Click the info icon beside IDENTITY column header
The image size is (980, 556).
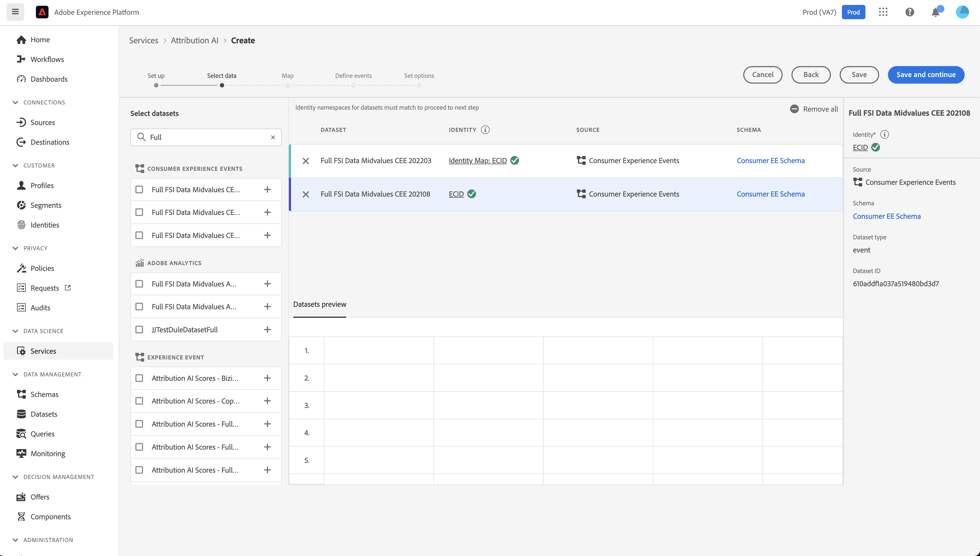tap(485, 130)
